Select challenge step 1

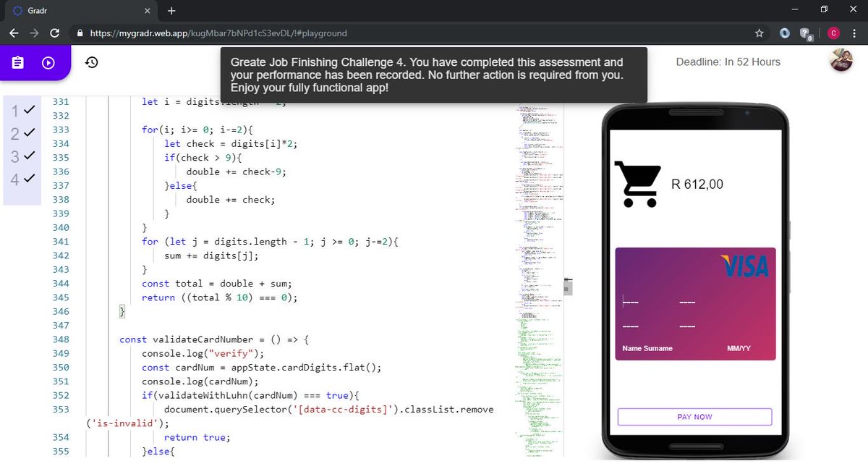[23, 111]
